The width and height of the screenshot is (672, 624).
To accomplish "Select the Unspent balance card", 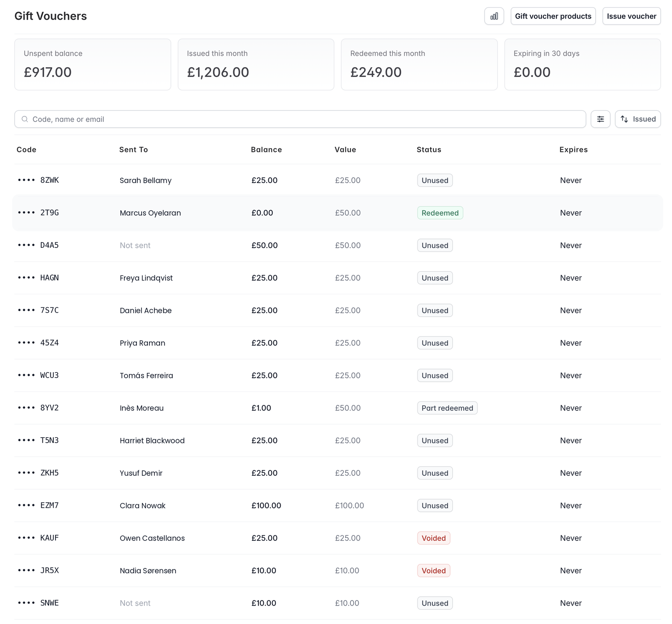I will click(x=92, y=64).
